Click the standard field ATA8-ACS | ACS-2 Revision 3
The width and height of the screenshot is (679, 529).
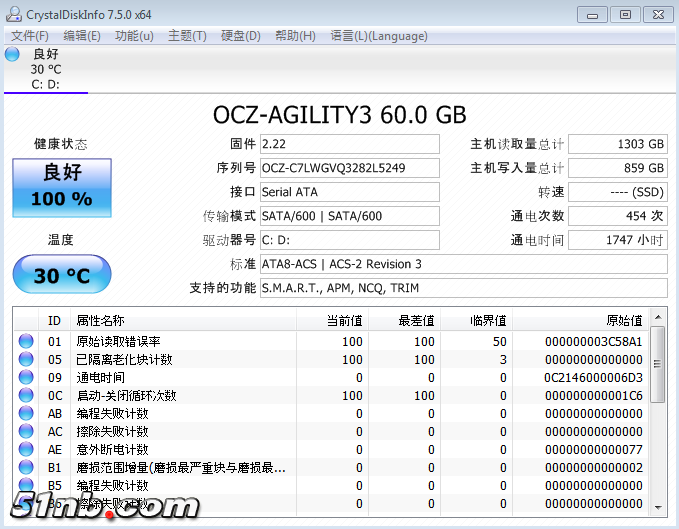coord(463,264)
